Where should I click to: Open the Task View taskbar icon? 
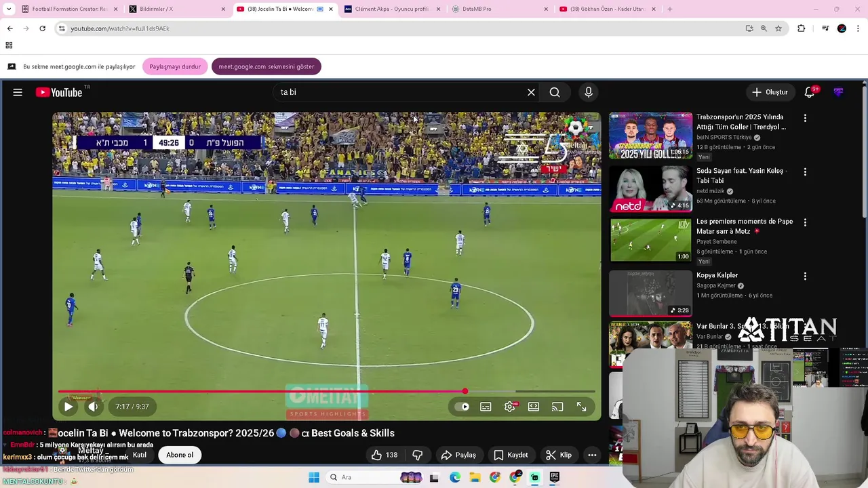434,477
